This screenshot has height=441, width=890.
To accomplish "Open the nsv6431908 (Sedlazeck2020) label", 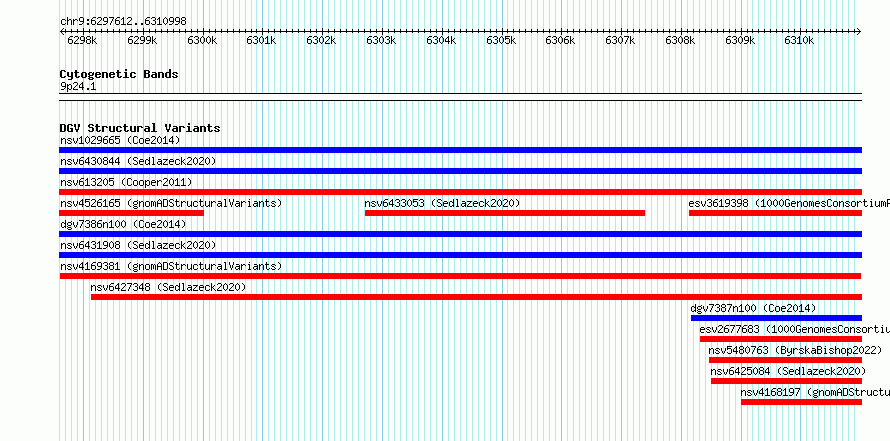I will (x=138, y=245).
